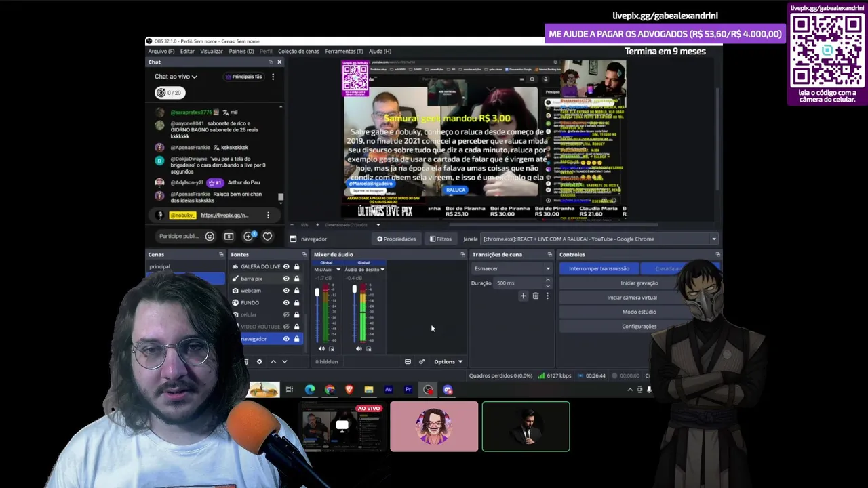Open source properties gear in Fontes toolbar
The image size is (868, 488).
(x=259, y=361)
